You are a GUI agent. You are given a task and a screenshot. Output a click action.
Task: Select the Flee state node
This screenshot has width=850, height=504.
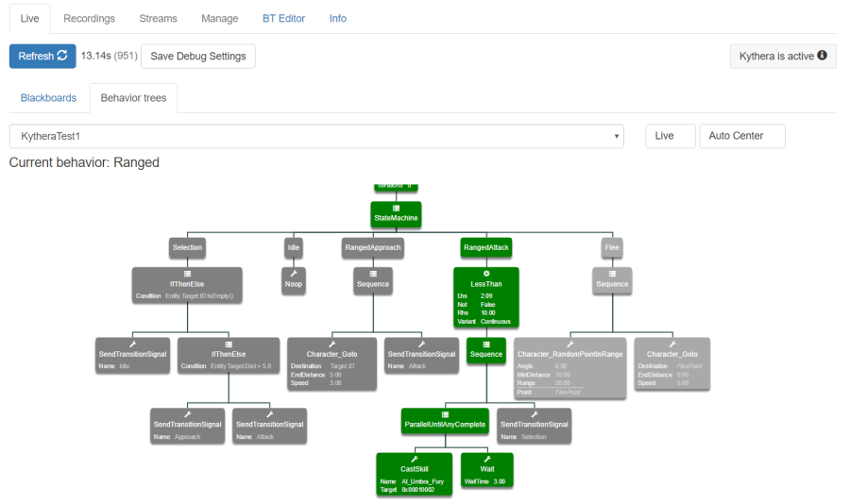coord(612,247)
